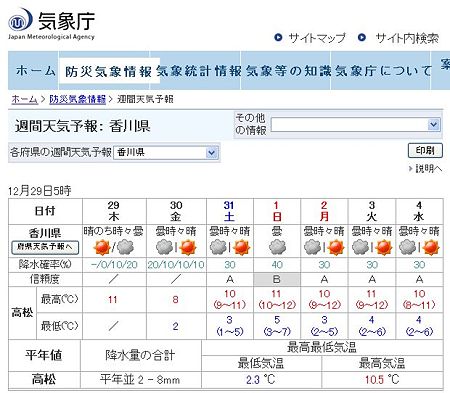
Task: Click the 印刷 print button
Action: [425, 150]
